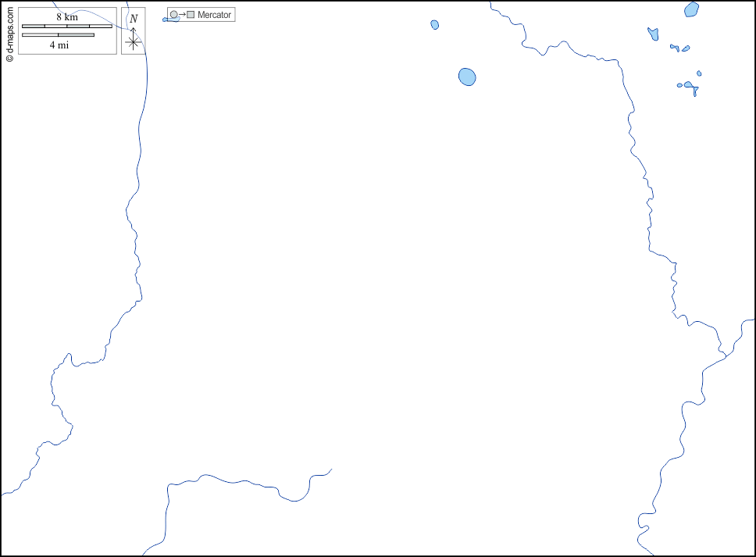Click the north arrow compass icon

tap(134, 32)
